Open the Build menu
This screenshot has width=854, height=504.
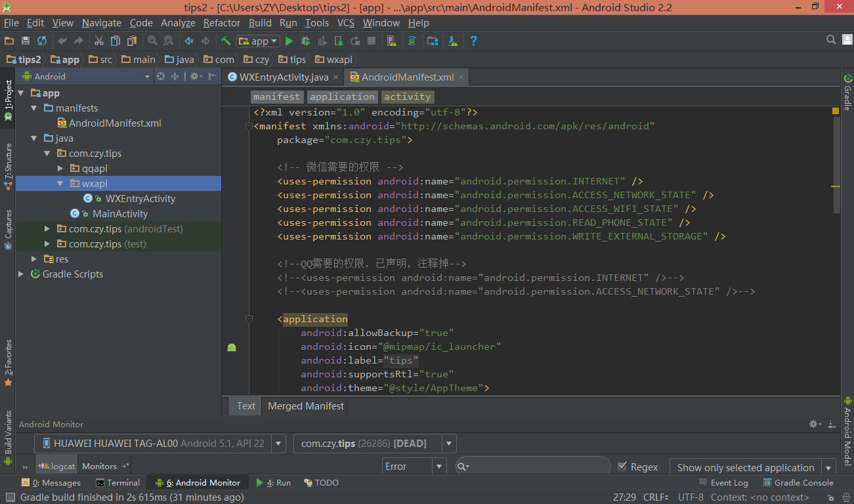[x=260, y=23]
